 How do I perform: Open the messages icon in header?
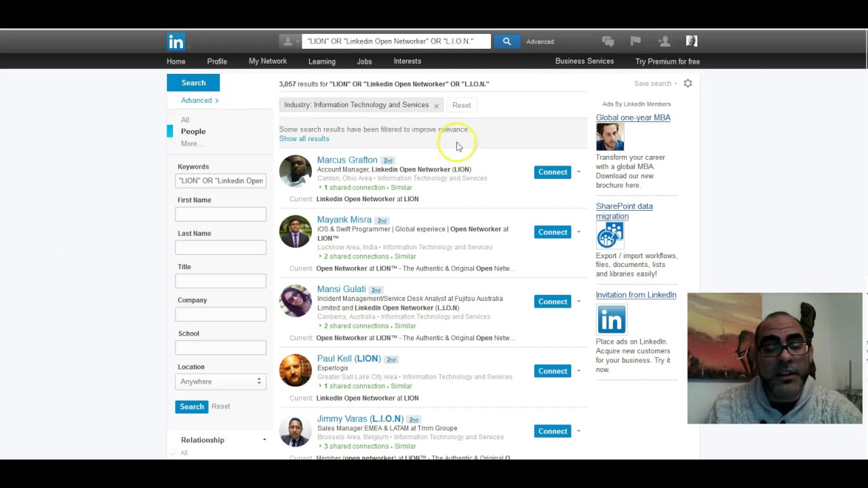click(608, 41)
